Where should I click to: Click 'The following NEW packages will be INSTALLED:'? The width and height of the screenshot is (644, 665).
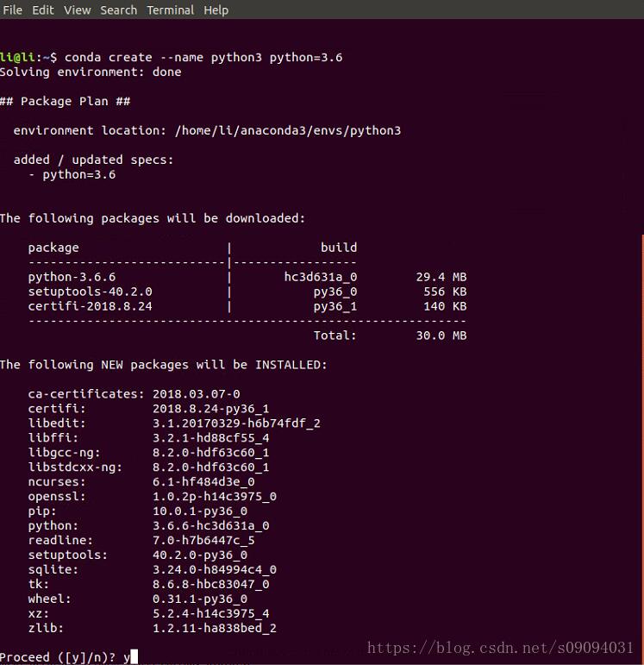(164, 365)
